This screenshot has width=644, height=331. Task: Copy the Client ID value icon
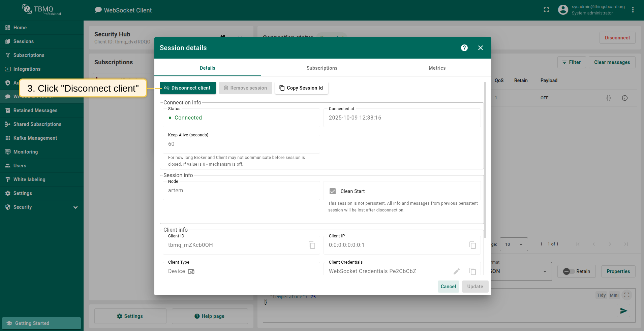point(312,245)
